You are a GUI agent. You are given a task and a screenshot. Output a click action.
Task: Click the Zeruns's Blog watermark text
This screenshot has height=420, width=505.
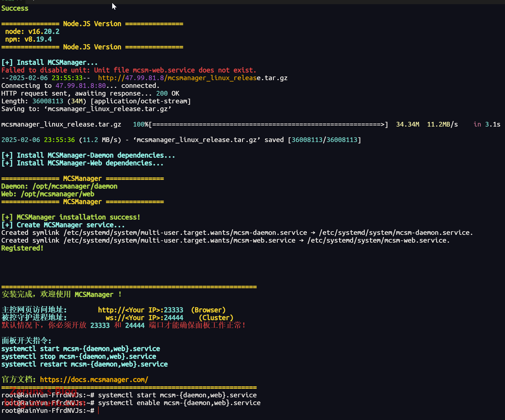(x=43, y=391)
